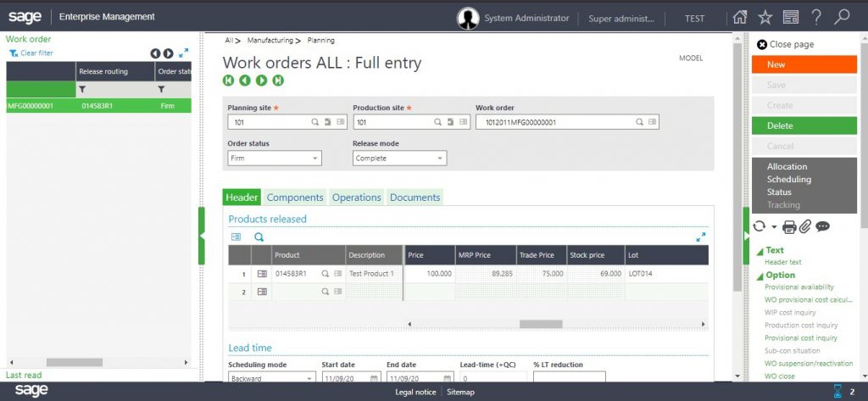Click the New button
This screenshot has height=401, width=868.
[804, 64]
